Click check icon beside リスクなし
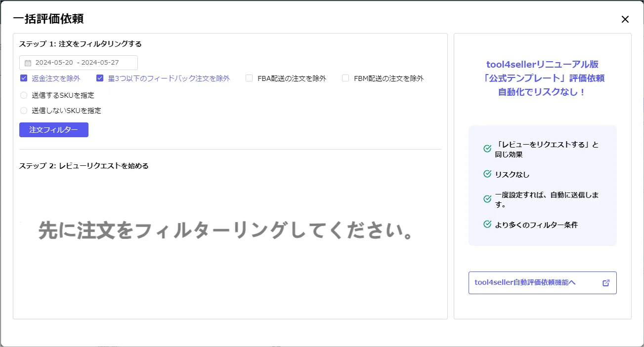Screen dimensions: 644x347 click(x=487, y=174)
